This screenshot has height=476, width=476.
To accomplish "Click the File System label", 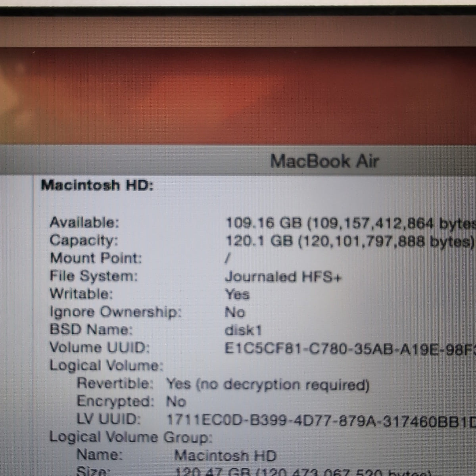I will tap(93, 276).
